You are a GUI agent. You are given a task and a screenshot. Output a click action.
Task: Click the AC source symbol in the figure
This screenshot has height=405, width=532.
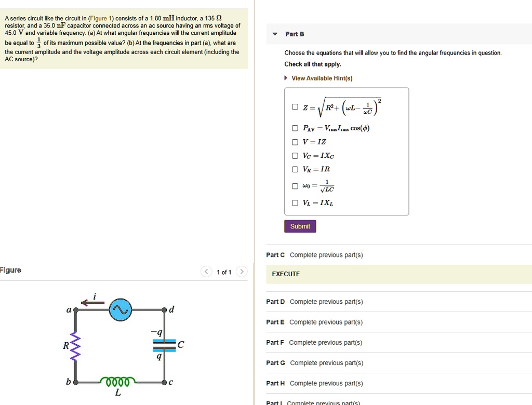click(x=121, y=310)
